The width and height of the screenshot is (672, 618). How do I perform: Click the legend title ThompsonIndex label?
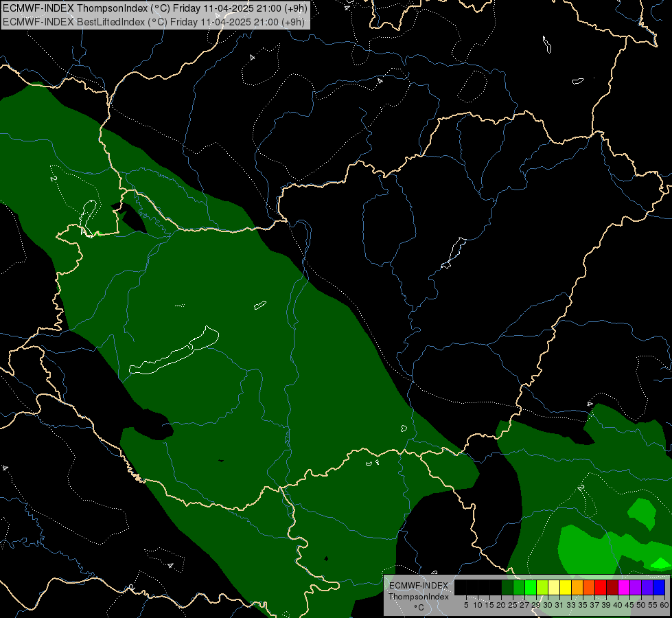(419, 597)
